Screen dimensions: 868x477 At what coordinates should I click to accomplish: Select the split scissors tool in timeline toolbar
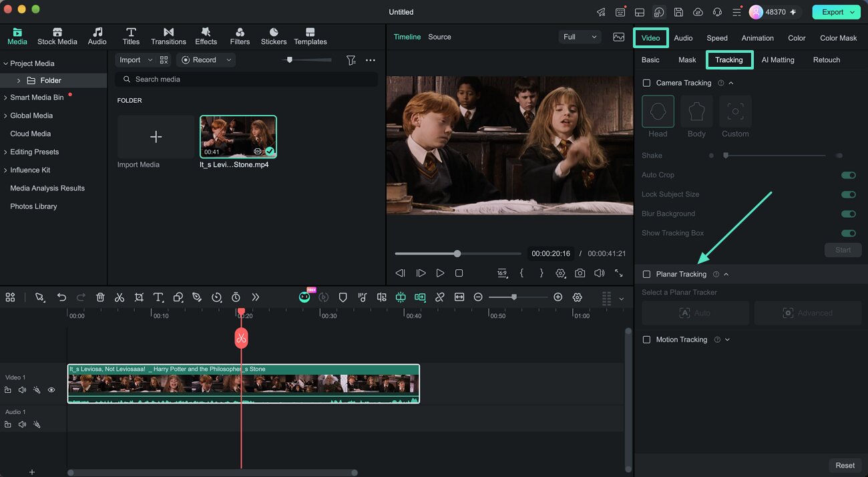pos(120,297)
